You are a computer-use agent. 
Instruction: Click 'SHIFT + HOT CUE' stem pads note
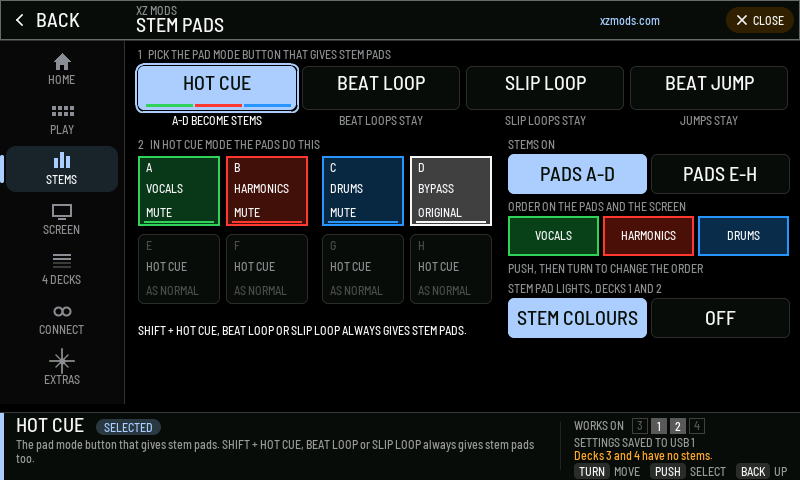point(302,331)
